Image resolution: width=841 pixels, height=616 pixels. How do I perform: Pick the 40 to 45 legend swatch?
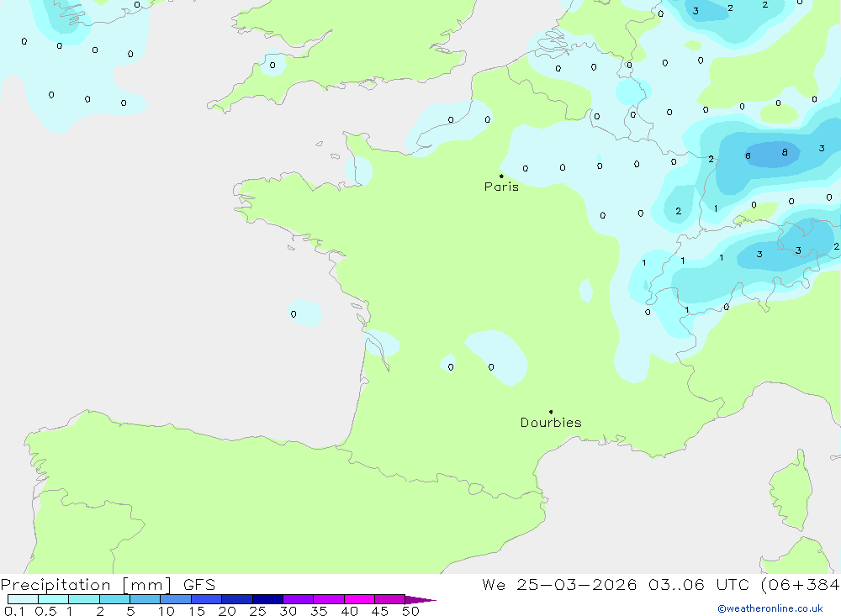click(x=359, y=599)
